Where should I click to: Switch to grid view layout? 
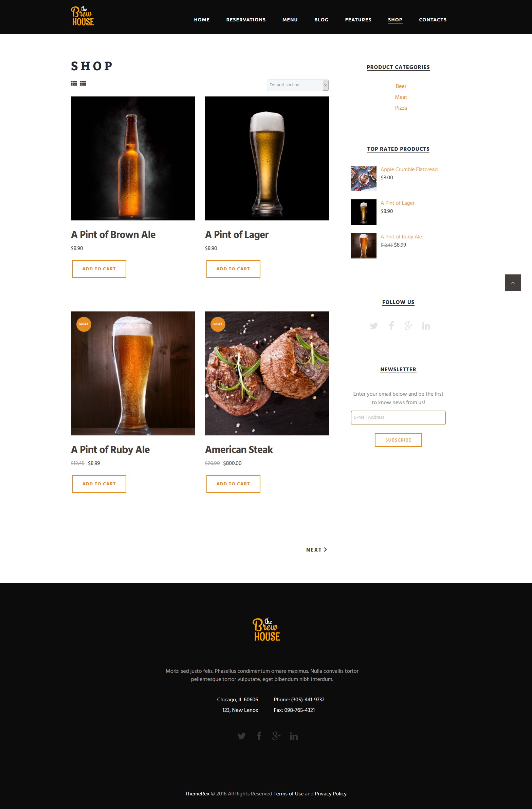pyautogui.click(x=74, y=83)
